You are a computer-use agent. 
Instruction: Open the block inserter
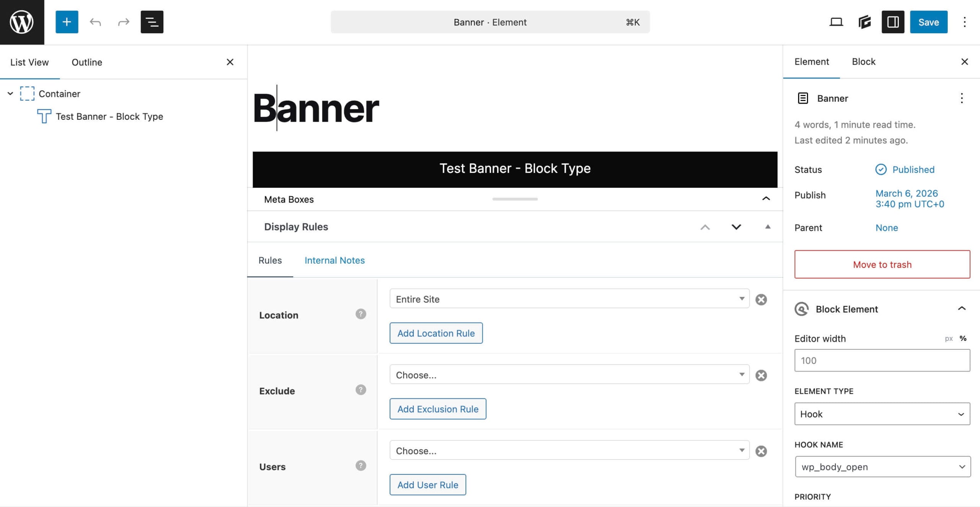(67, 22)
